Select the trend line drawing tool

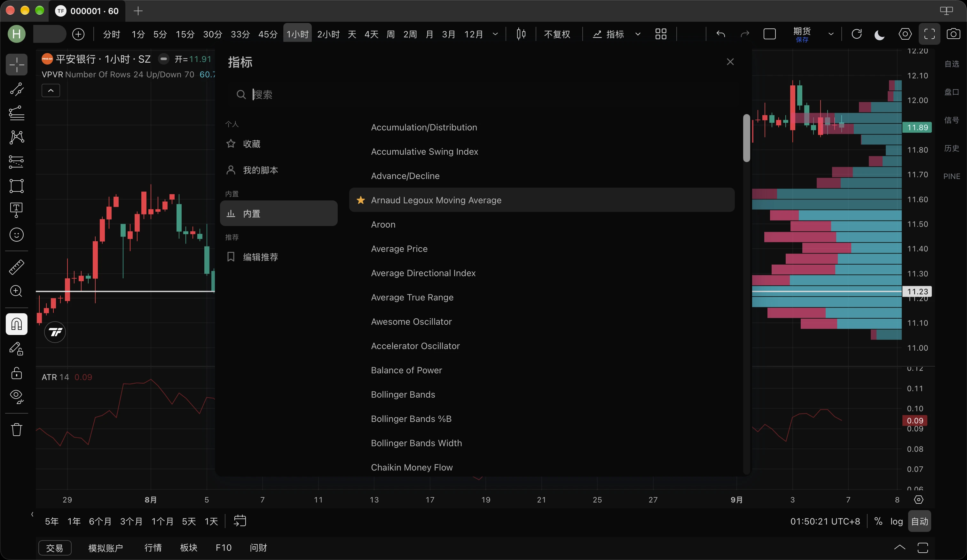point(17,89)
